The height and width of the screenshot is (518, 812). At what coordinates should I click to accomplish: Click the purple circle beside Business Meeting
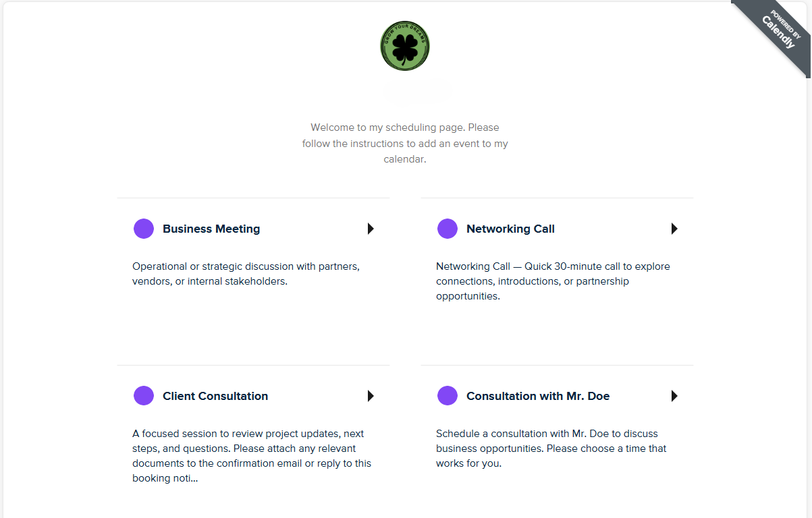pos(144,229)
